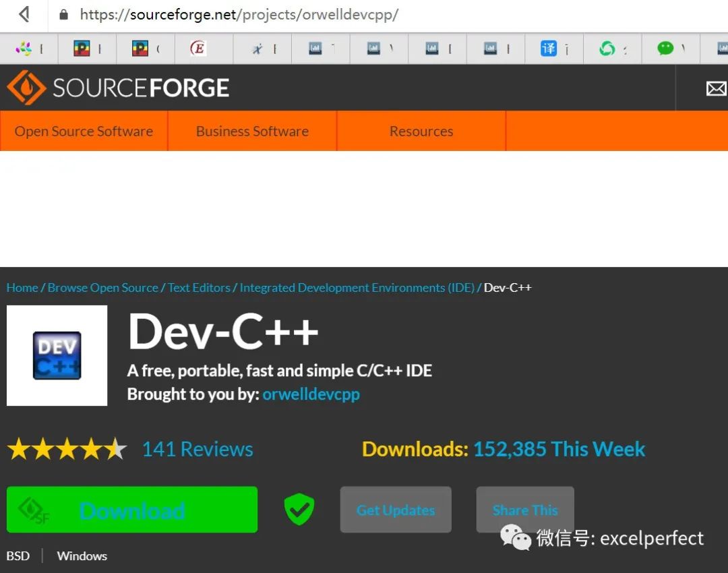
Task: Click the Get Updates button
Action: (396, 510)
